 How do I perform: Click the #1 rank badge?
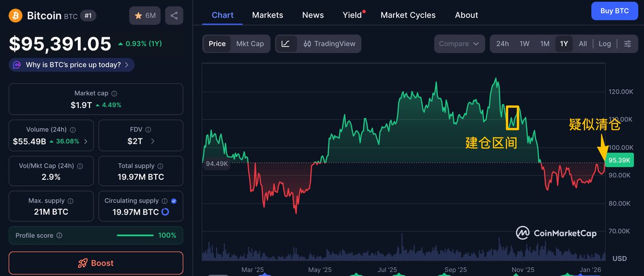89,16
